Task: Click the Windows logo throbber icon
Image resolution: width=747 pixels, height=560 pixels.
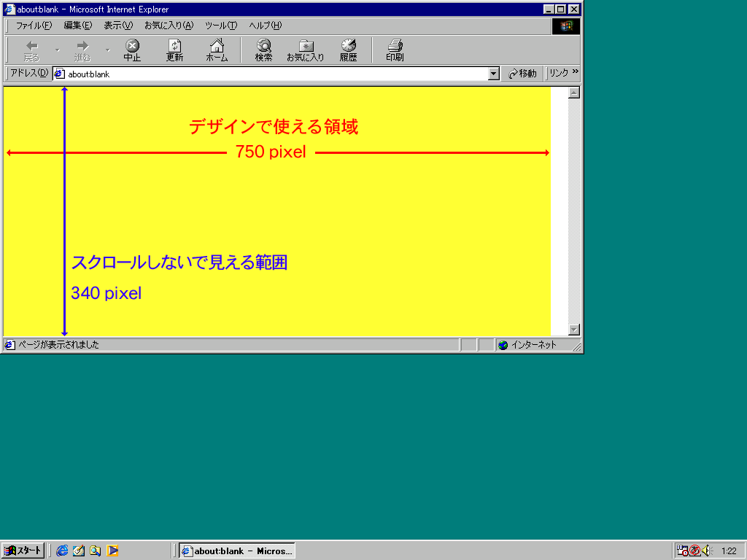Action: (x=566, y=26)
